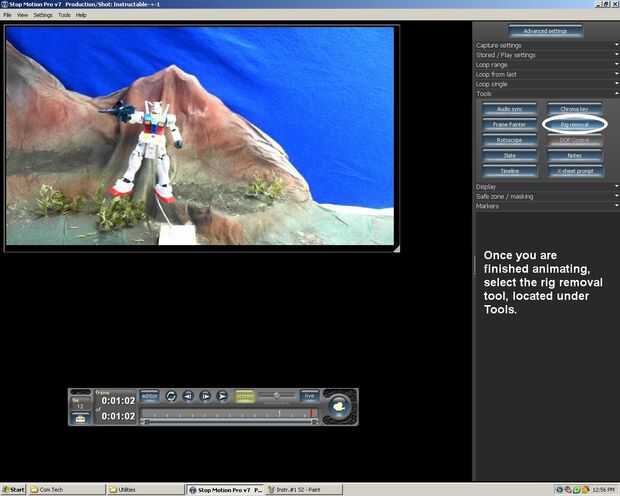620x496 pixels.
Task: Expand Stored / Play settings section
Action: point(546,55)
